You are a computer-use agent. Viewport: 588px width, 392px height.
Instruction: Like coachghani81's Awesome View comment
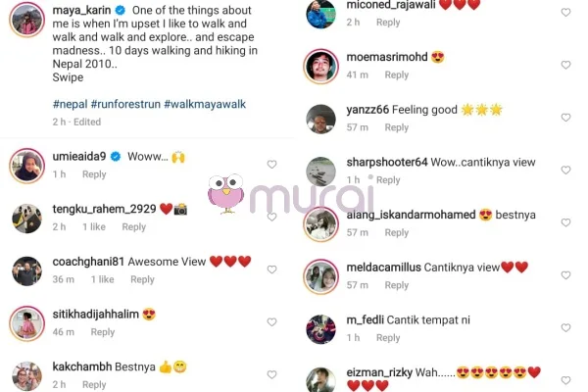pos(271,269)
